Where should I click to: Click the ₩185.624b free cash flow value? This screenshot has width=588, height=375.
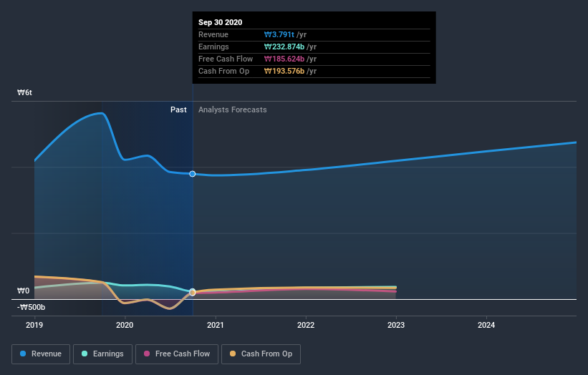[x=284, y=59]
